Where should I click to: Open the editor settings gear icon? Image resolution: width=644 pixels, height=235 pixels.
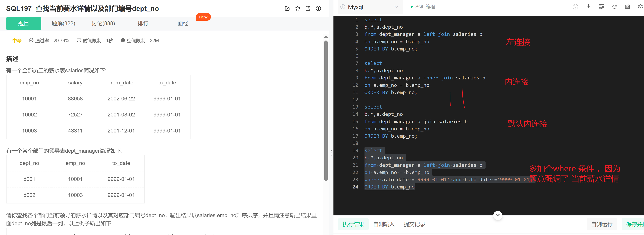point(640,7)
